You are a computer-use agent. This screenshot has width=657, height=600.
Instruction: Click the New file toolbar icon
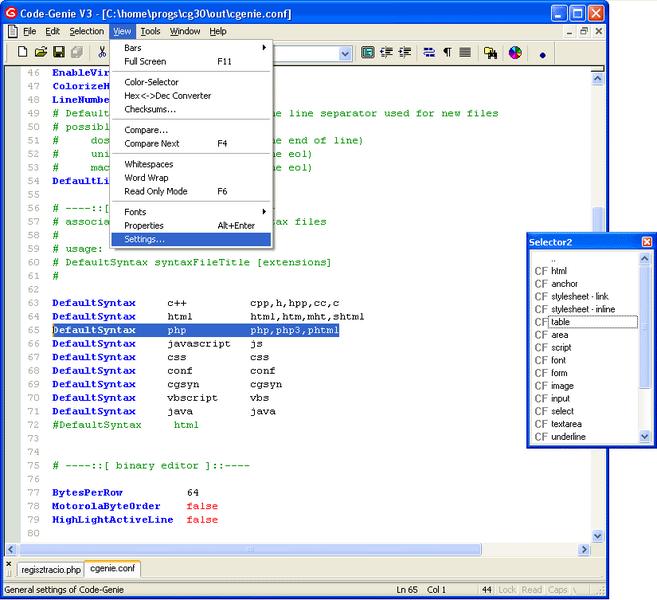[23, 52]
